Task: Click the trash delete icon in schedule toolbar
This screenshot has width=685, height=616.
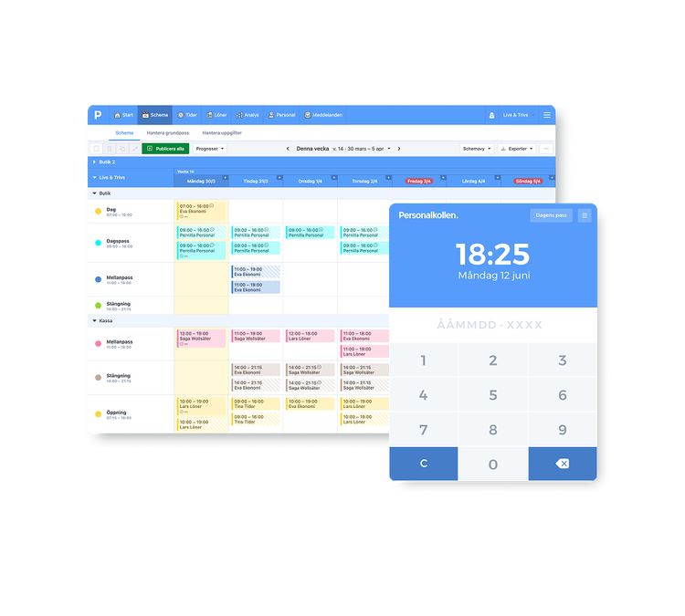Action: click(110, 148)
